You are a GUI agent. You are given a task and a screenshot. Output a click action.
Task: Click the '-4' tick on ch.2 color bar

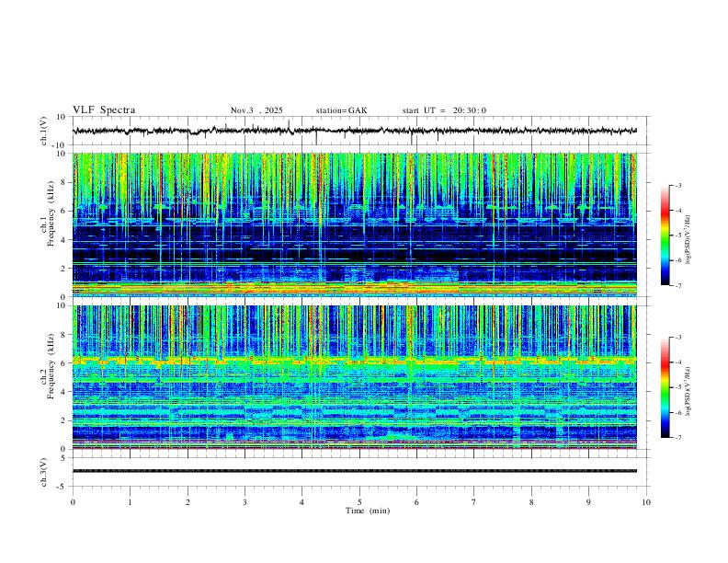click(678, 362)
